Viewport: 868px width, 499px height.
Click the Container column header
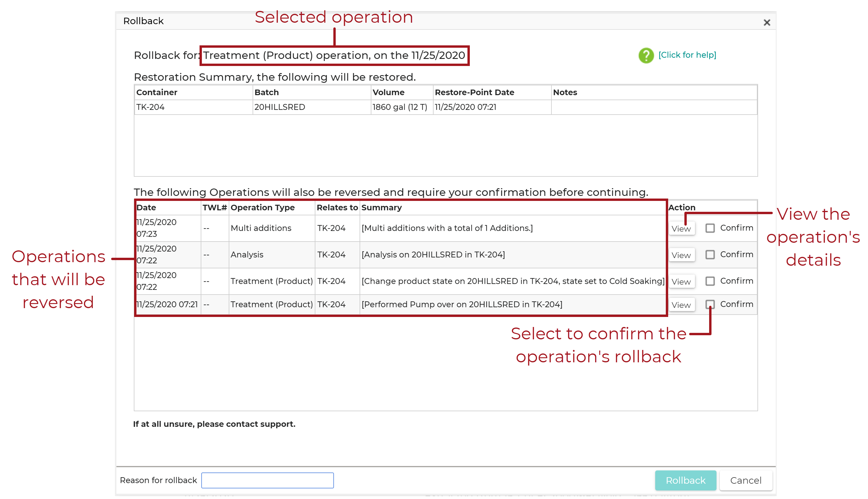click(193, 92)
